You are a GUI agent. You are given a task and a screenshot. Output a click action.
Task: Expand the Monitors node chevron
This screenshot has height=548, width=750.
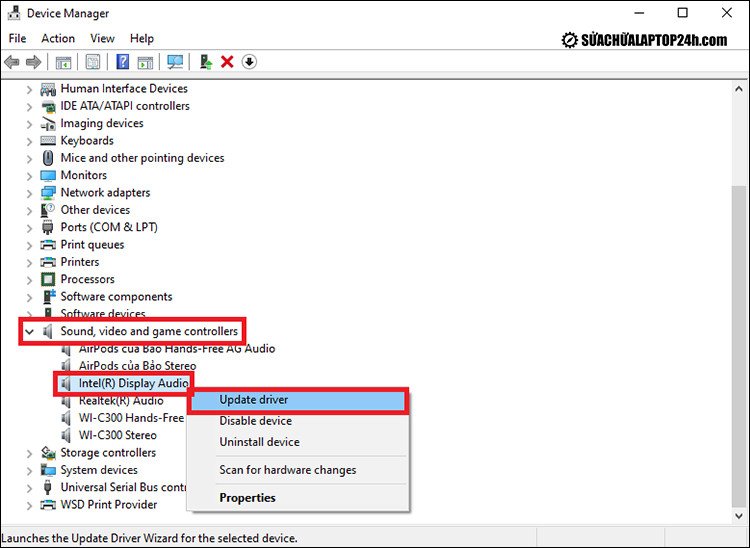coord(29,176)
